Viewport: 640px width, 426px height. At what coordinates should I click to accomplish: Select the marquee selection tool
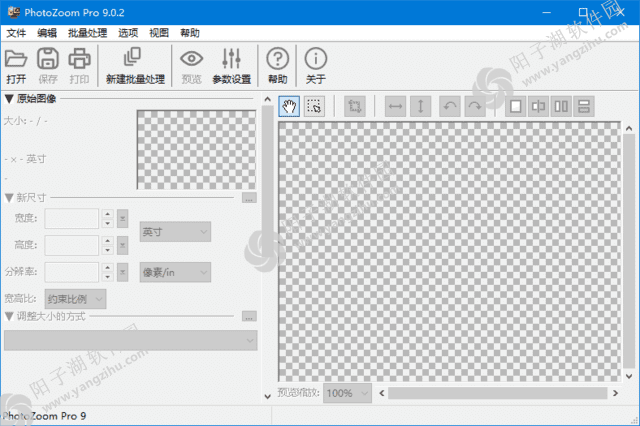click(x=314, y=106)
